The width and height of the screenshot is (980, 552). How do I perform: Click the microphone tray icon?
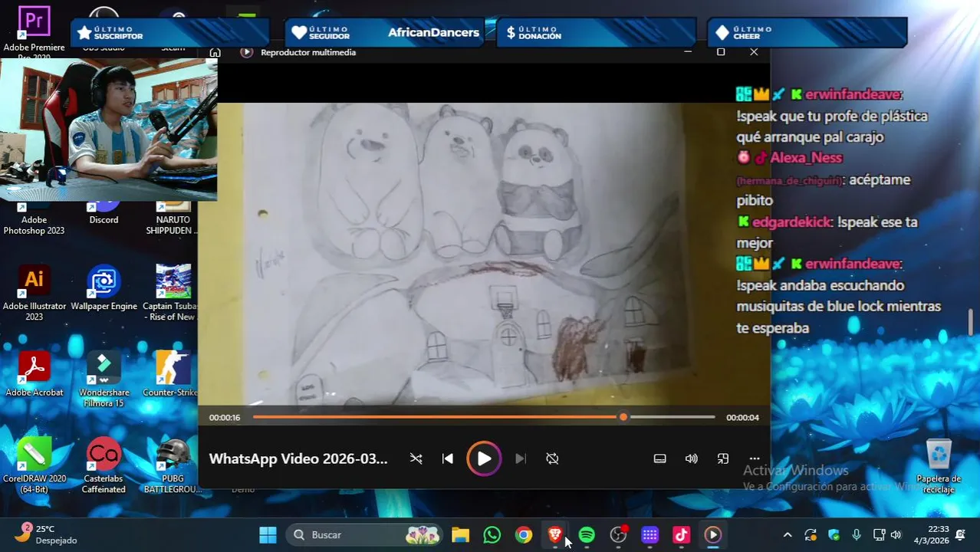(857, 534)
